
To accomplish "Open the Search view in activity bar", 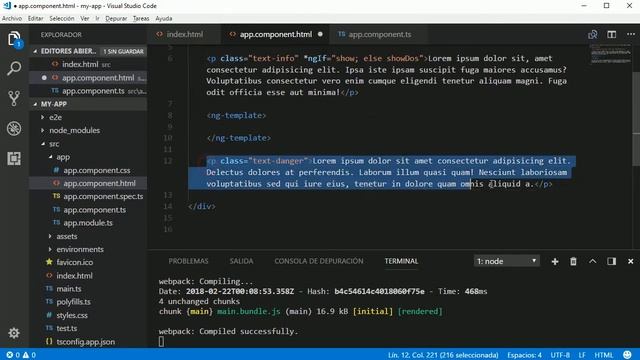I will click(14, 68).
